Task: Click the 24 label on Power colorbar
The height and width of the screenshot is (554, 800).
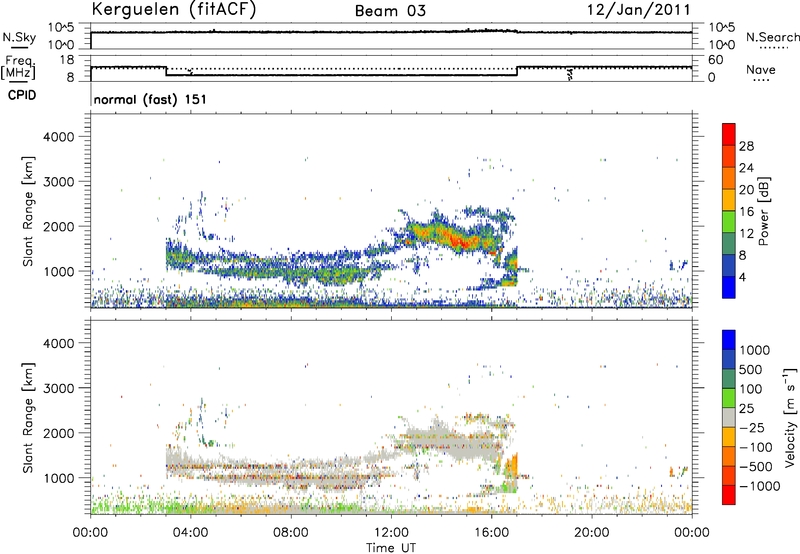Action: [746, 168]
